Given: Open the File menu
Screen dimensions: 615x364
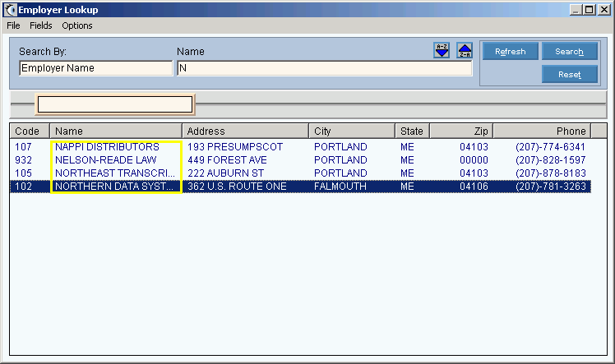Looking at the screenshot, I should point(13,25).
